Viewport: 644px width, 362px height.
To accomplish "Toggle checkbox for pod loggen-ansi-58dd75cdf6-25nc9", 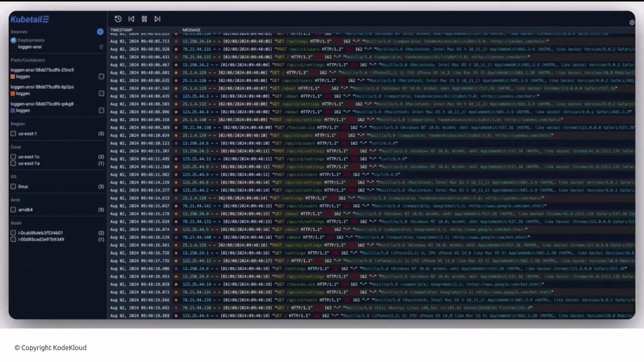I will point(101,76).
